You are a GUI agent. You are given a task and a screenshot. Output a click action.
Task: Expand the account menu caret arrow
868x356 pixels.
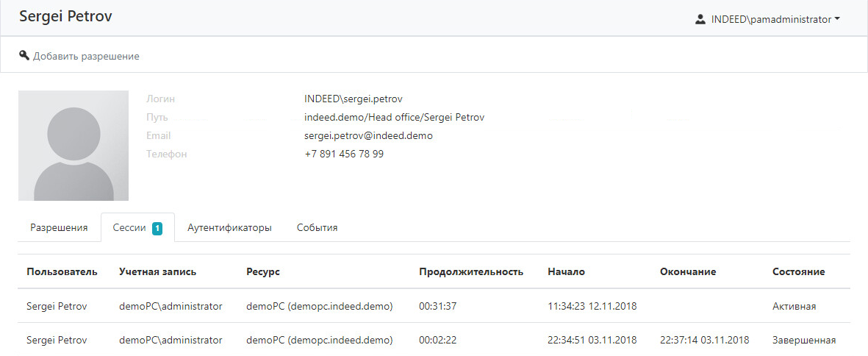click(x=837, y=20)
